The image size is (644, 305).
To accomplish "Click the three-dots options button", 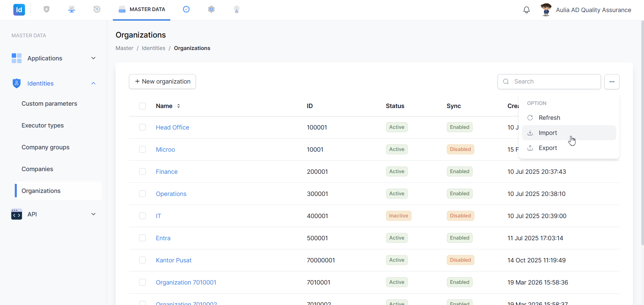I will point(612,82).
